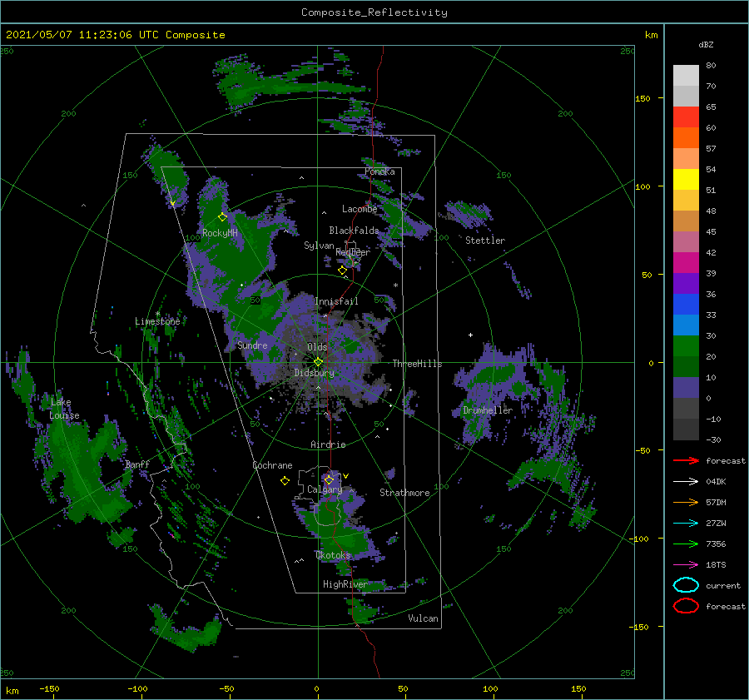Click the -150 tick on bottom axis

pyautogui.click(x=49, y=688)
